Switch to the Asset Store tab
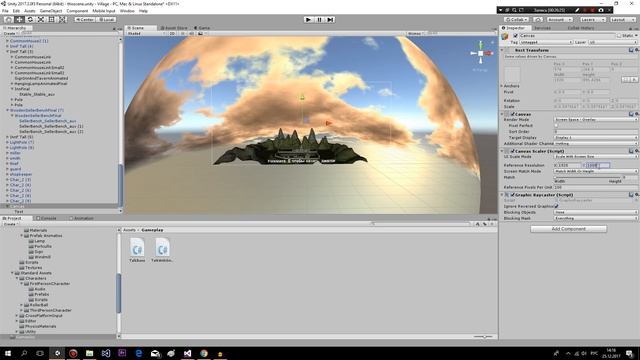This screenshot has width=640, height=360. point(174,28)
